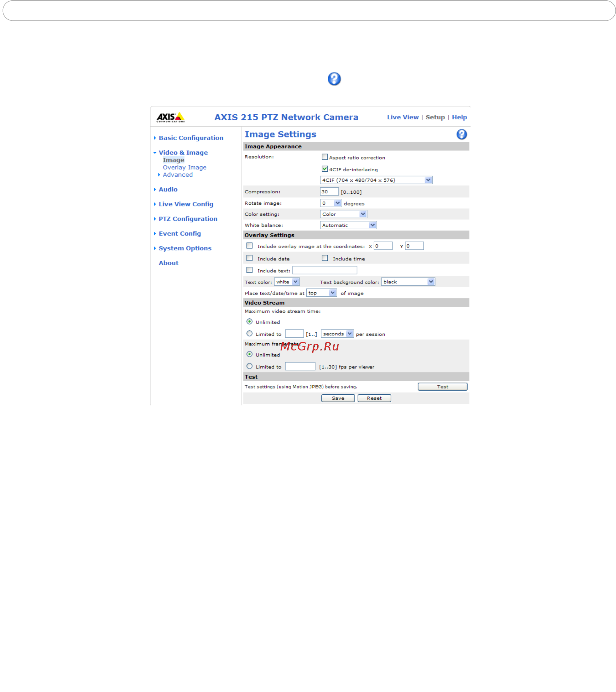This screenshot has height=692, width=616.
Task: Open the Help link in header
Action: coord(459,117)
